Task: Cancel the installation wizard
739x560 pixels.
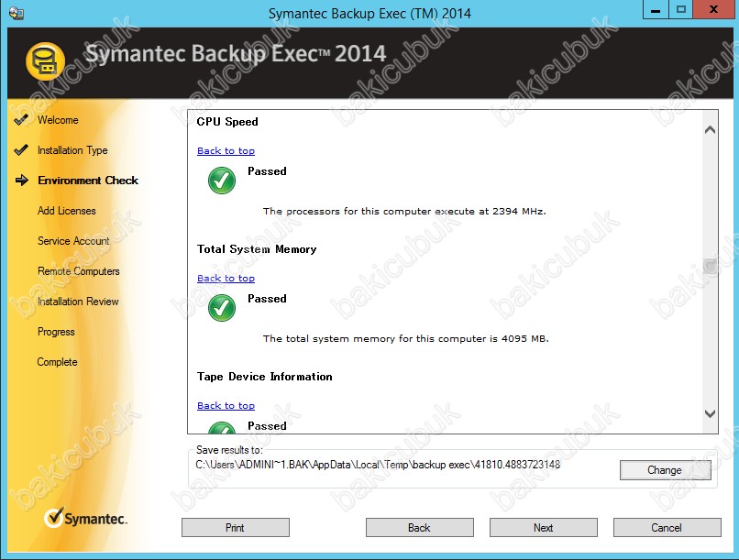Action: point(667,528)
